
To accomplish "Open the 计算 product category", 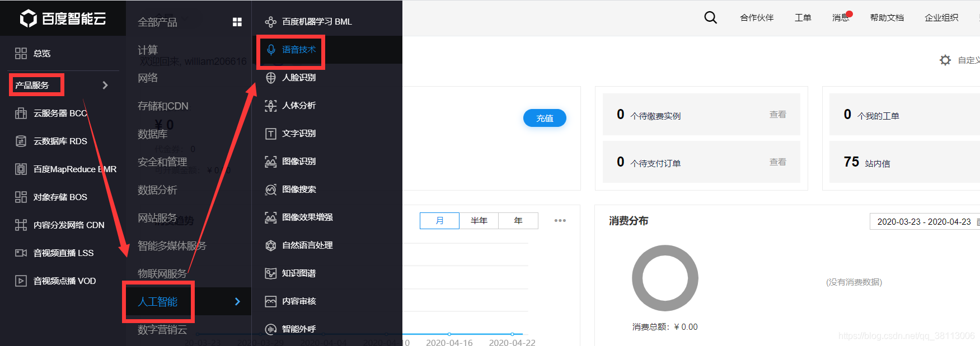I will point(148,50).
